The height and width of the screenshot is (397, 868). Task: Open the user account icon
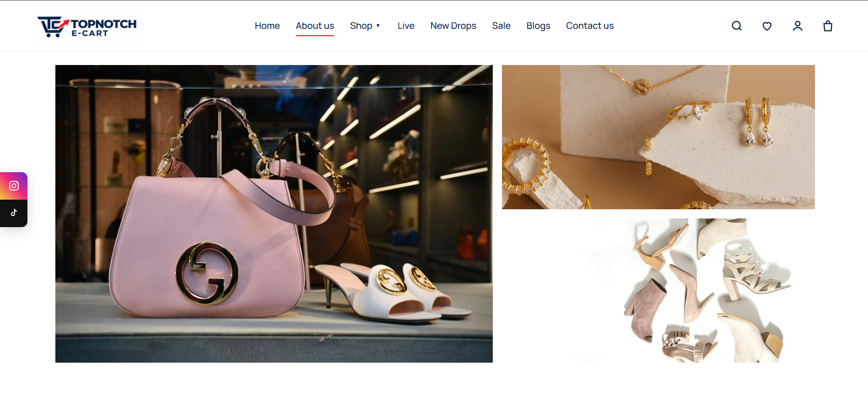[x=798, y=26]
